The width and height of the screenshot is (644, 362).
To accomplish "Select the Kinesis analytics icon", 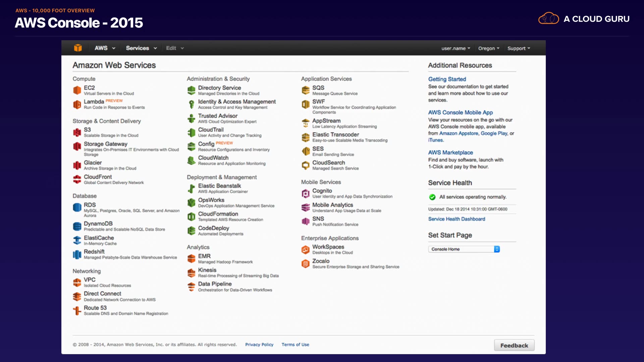I will coord(191,273).
